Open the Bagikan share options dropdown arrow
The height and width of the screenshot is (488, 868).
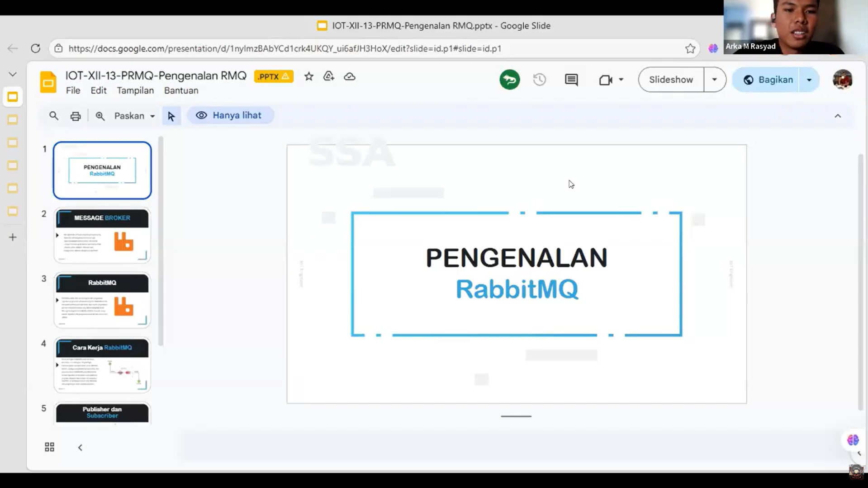[x=809, y=80]
